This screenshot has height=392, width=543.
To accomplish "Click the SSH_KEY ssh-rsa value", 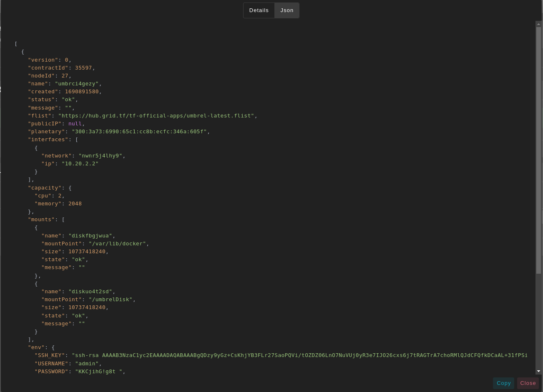I will (299, 355).
